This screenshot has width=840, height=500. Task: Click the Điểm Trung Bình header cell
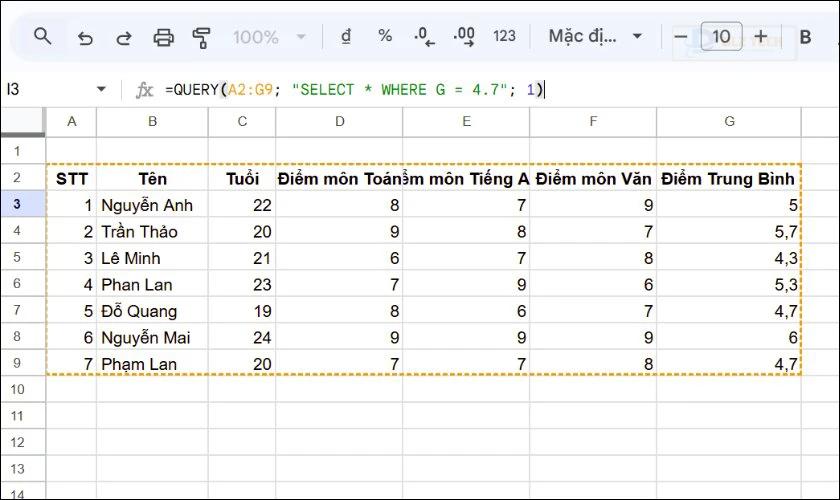point(729,178)
